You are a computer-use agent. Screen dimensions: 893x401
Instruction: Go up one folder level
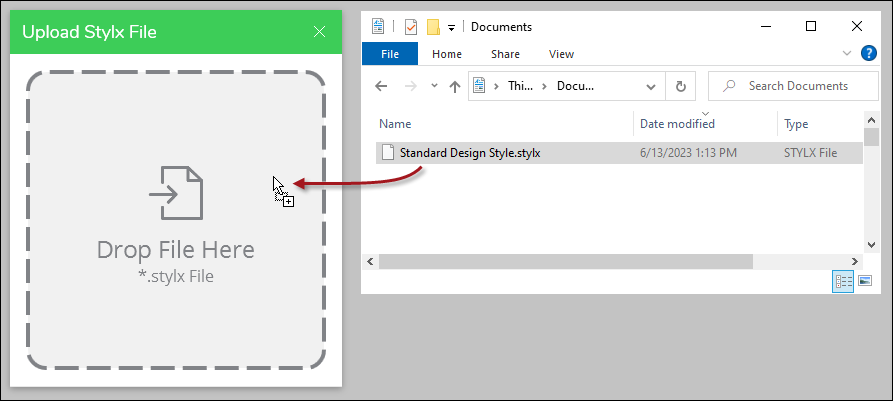(454, 86)
